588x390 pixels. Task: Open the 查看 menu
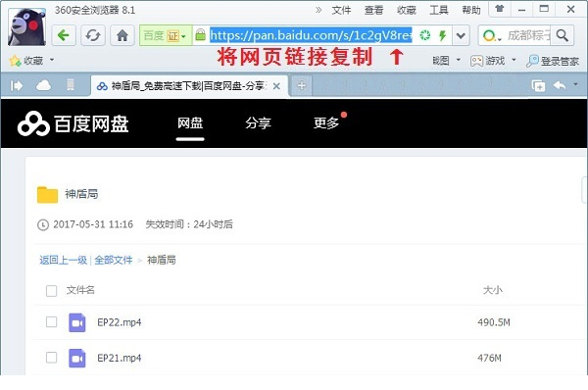point(374,10)
